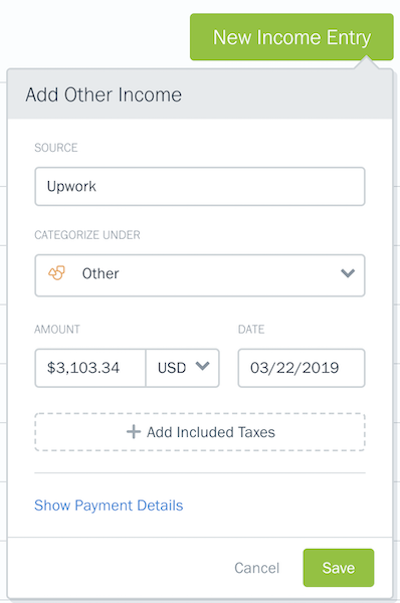400x603 pixels.
Task: Click Add Included Taxes text
Action: point(211,432)
